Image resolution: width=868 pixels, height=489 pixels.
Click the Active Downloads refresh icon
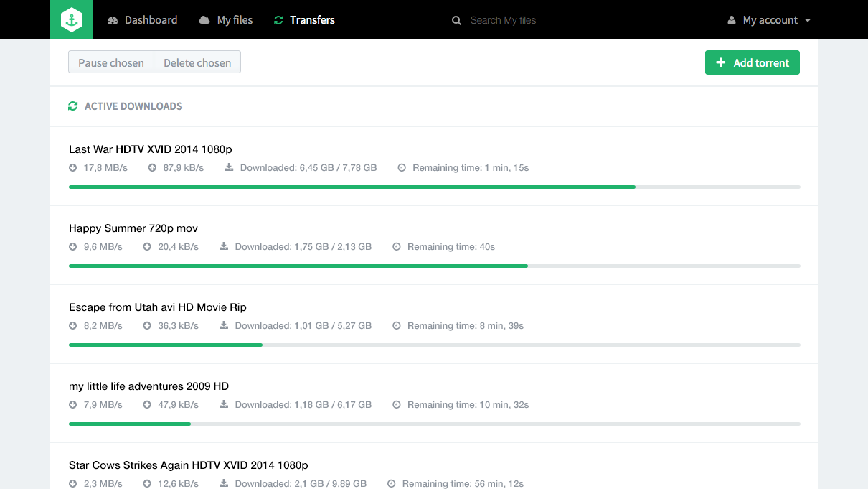(72, 106)
